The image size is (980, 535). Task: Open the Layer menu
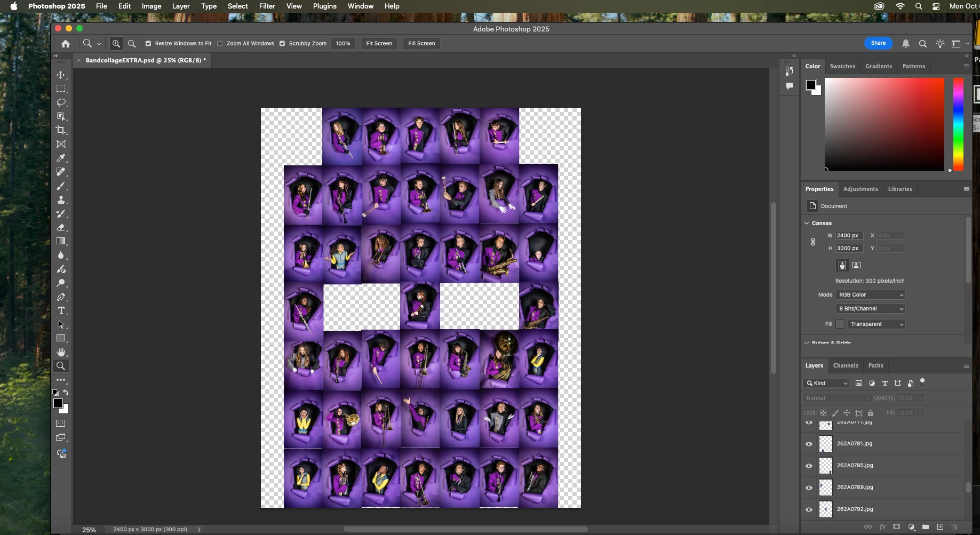[181, 6]
